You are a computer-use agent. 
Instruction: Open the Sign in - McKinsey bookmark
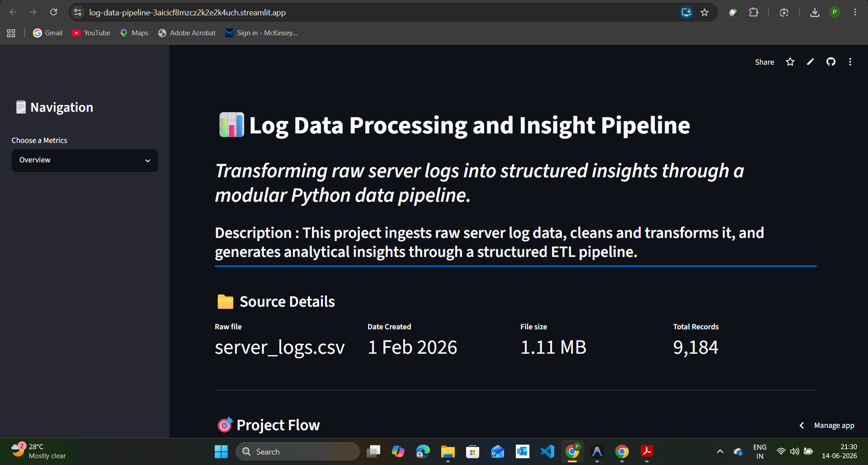click(261, 33)
